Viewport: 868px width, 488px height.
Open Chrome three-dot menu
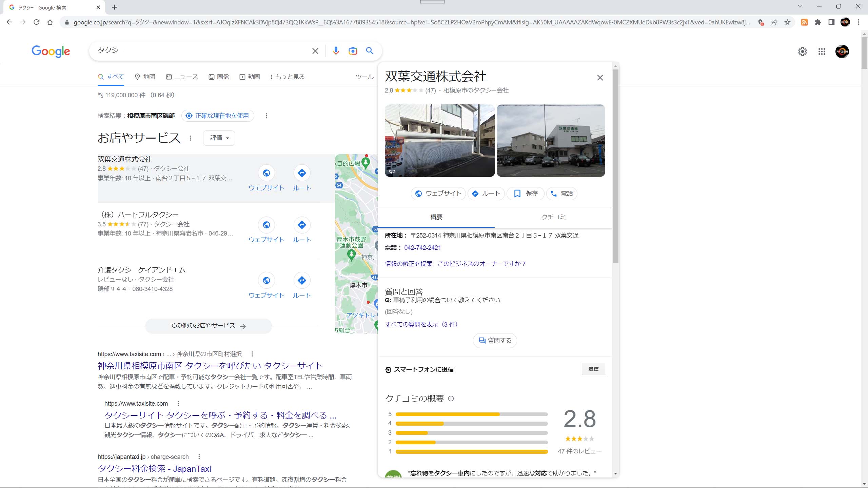[859, 22]
